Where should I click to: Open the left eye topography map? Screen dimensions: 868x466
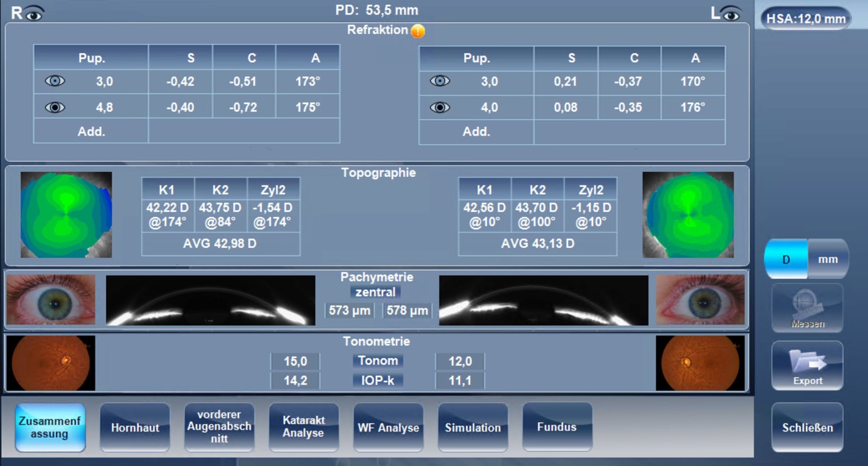tap(688, 214)
